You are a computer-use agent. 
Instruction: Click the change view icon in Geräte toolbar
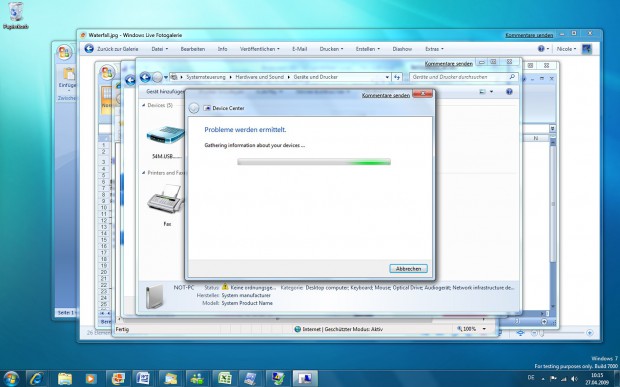482,91
